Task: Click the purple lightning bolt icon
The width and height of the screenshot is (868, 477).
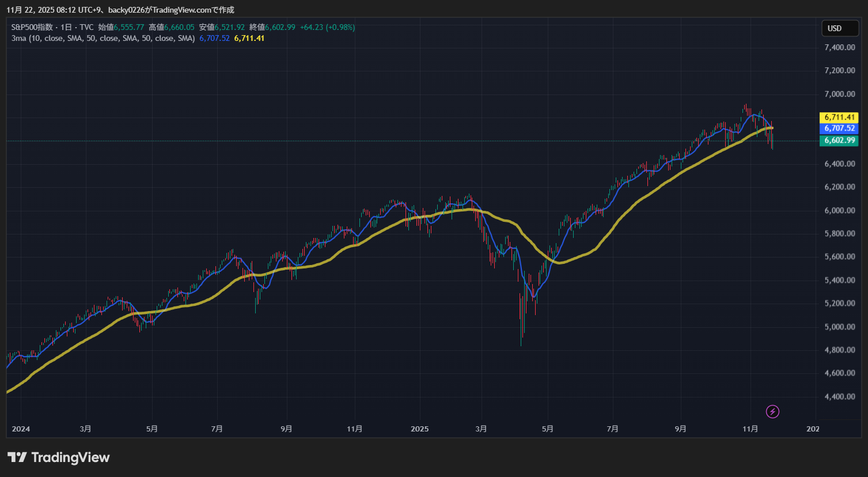Action: (x=772, y=411)
